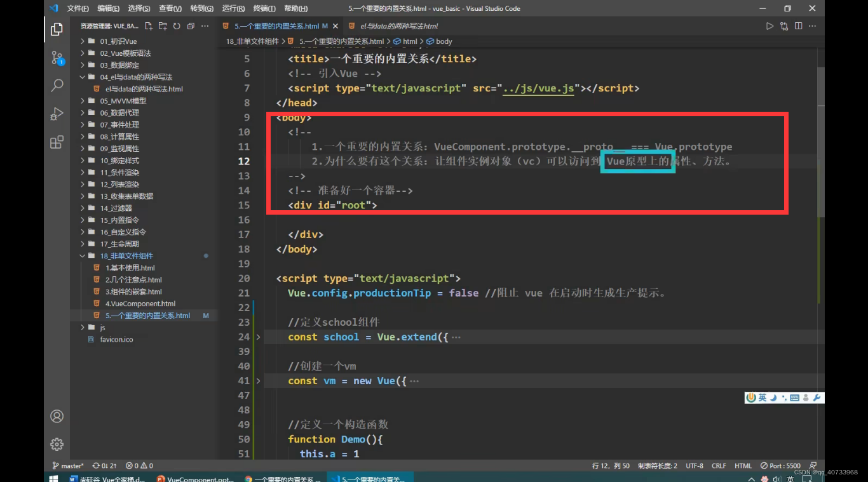Click the open changes compare icon
The height and width of the screenshot is (482, 868).
(x=784, y=26)
